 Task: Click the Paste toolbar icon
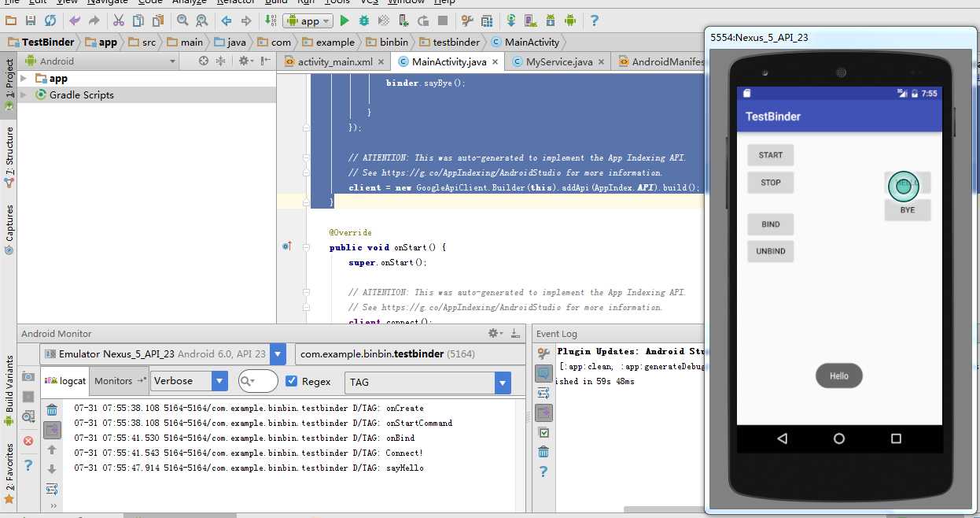[x=158, y=20]
